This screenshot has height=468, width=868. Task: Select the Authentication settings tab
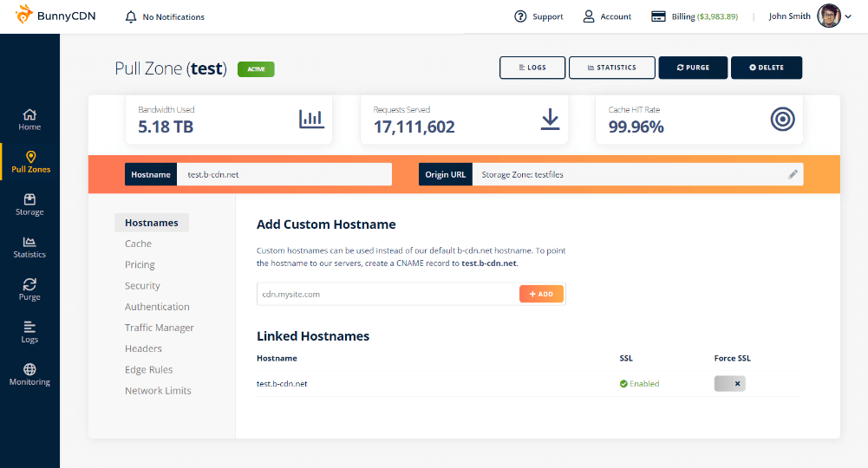click(x=157, y=307)
